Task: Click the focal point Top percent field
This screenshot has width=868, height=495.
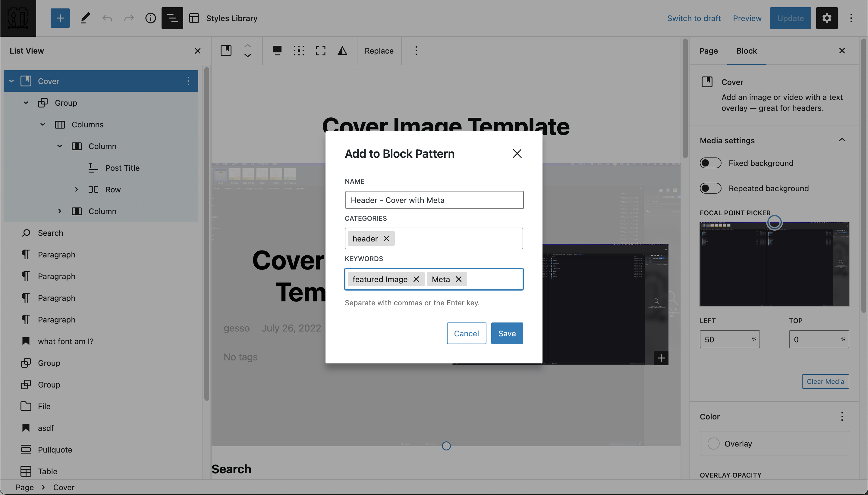Action: point(819,339)
